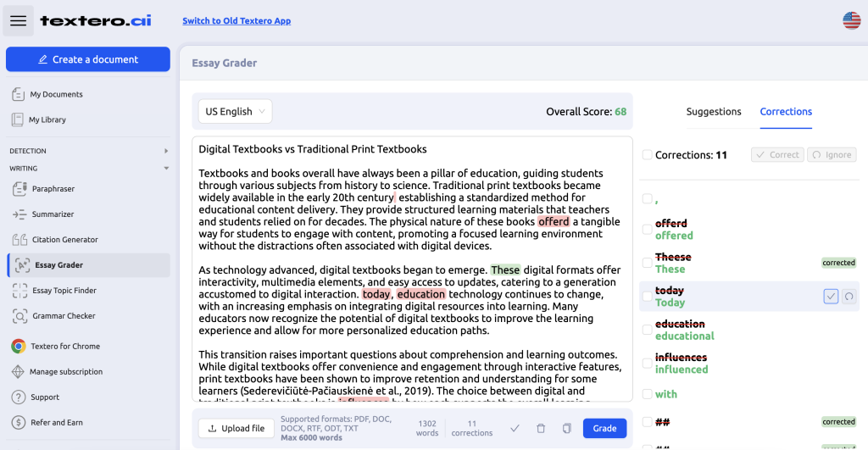
Task: Check the 'Theese' correction checkbox
Action: click(647, 263)
